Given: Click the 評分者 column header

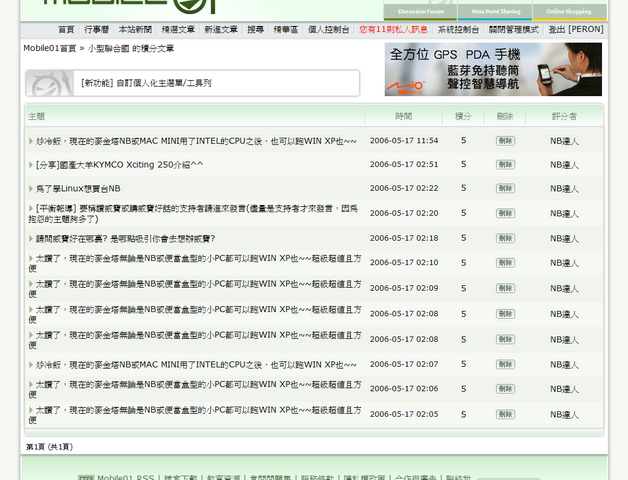Looking at the screenshot, I should coord(564,116).
